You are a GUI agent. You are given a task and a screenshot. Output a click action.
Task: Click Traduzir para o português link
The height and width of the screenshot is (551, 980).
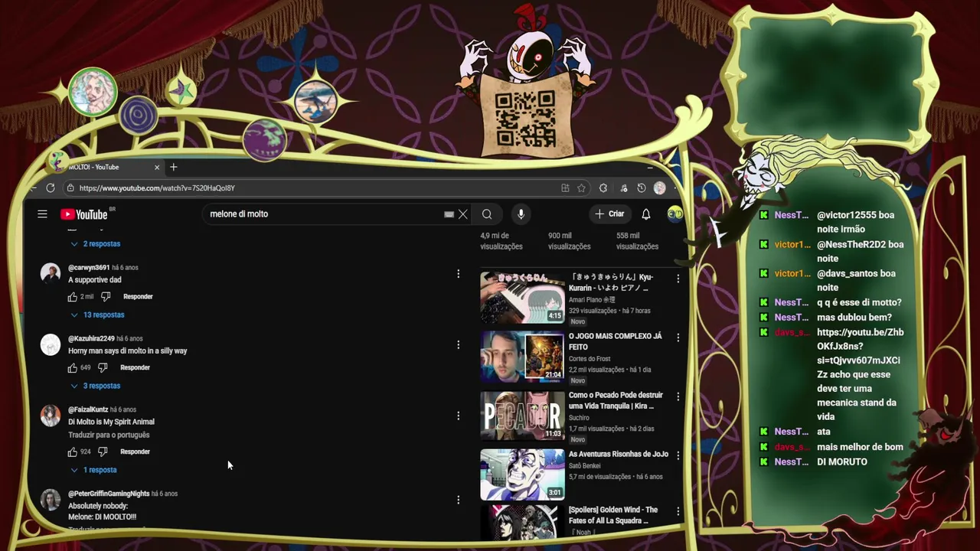coord(109,435)
